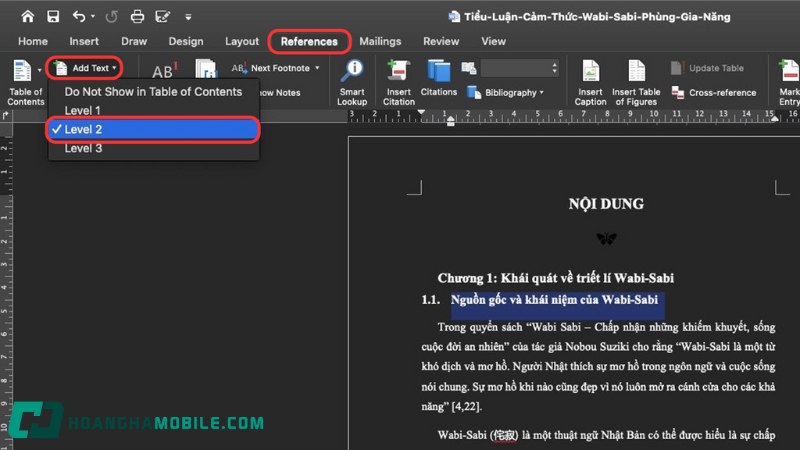Click the tab stop selector at ruler corner
800x450 pixels.
pos(6,116)
